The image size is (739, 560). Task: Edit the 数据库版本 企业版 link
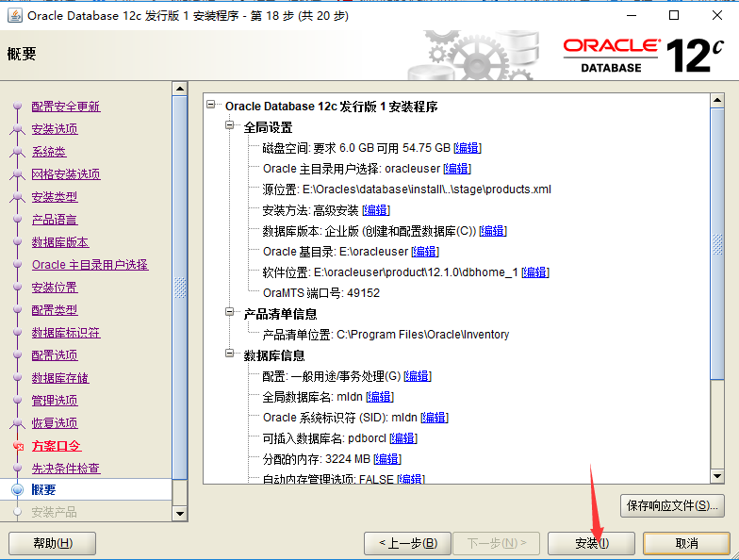pos(493,231)
